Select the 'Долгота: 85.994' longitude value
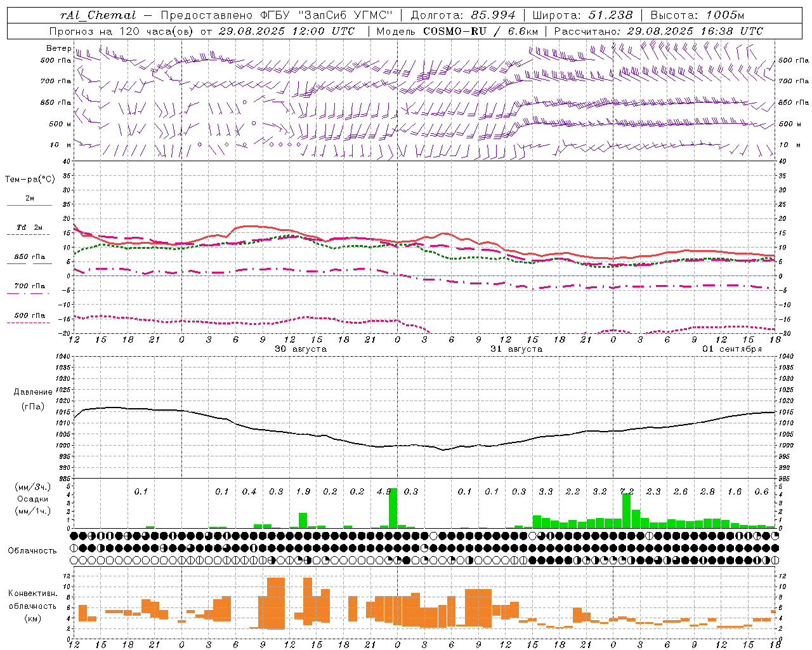 point(463,15)
